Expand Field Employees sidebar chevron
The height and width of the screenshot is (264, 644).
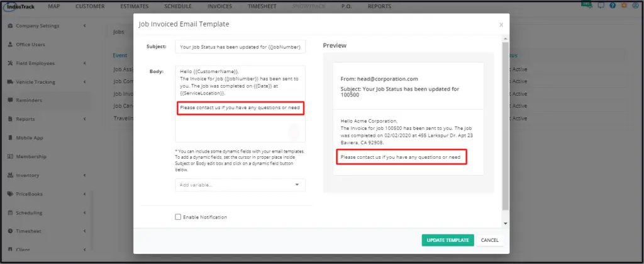[x=85, y=64]
